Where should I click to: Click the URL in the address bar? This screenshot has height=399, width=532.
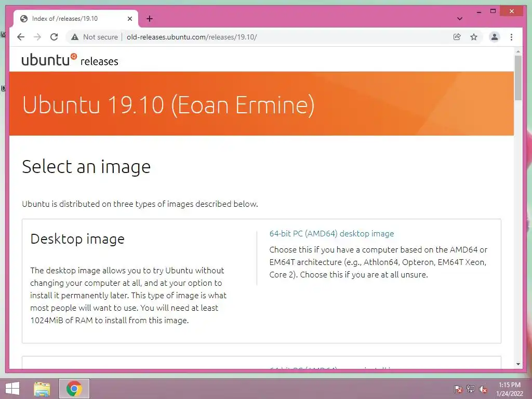pos(192,37)
